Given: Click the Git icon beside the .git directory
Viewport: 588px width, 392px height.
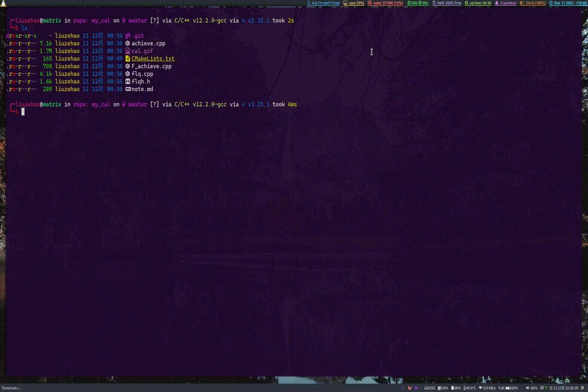Looking at the screenshot, I should (x=127, y=35).
